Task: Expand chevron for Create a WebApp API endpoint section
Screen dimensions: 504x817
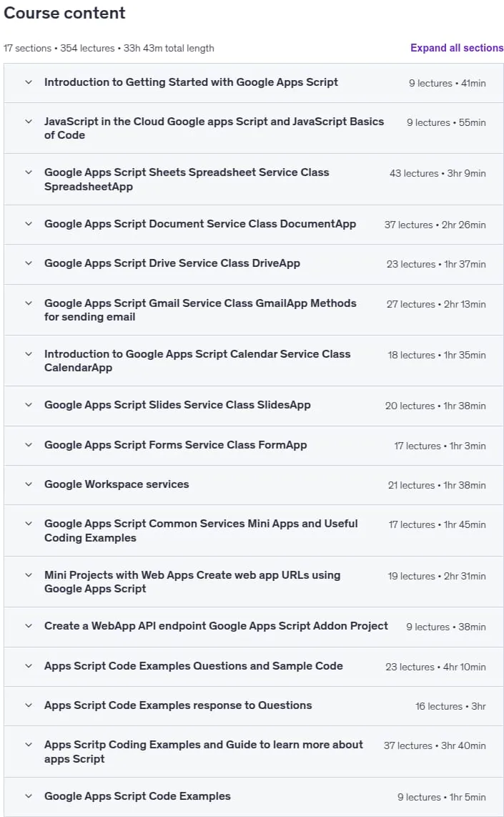Action: click(29, 626)
